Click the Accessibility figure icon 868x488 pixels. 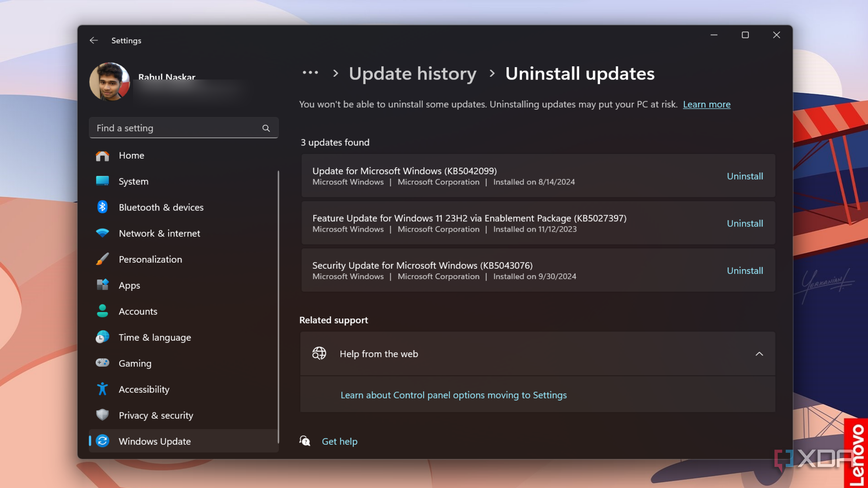pyautogui.click(x=102, y=389)
